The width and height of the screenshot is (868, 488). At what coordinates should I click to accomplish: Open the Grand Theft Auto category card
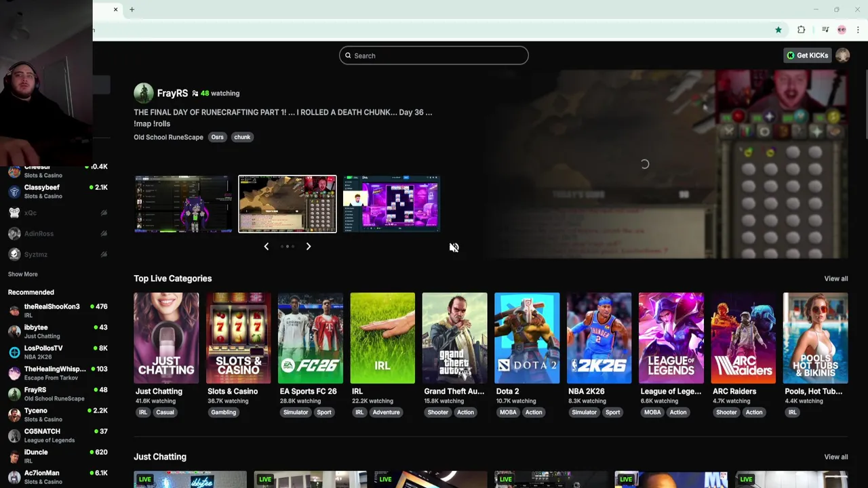click(x=454, y=354)
